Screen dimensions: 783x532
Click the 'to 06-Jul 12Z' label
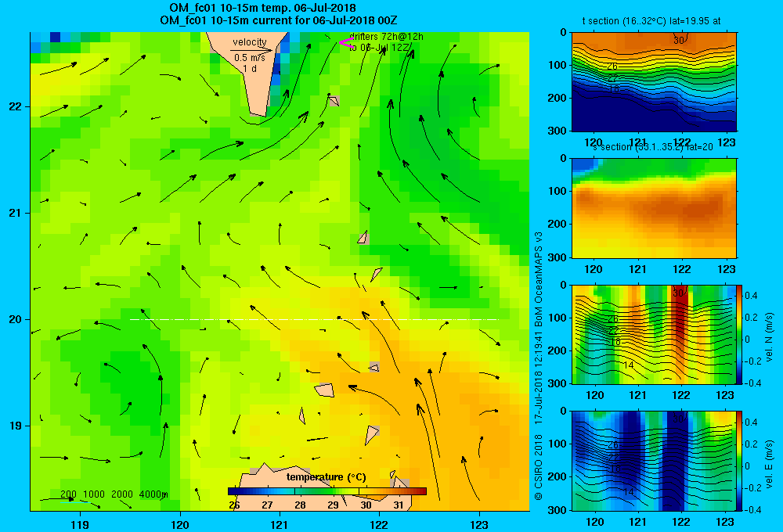tap(379, 48)
